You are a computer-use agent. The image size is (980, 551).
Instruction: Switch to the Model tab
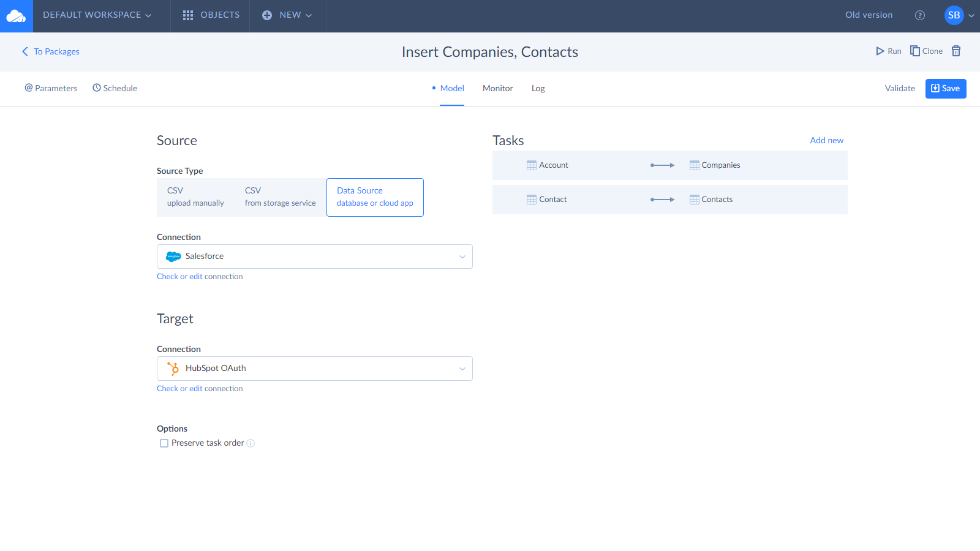[452, 88]
